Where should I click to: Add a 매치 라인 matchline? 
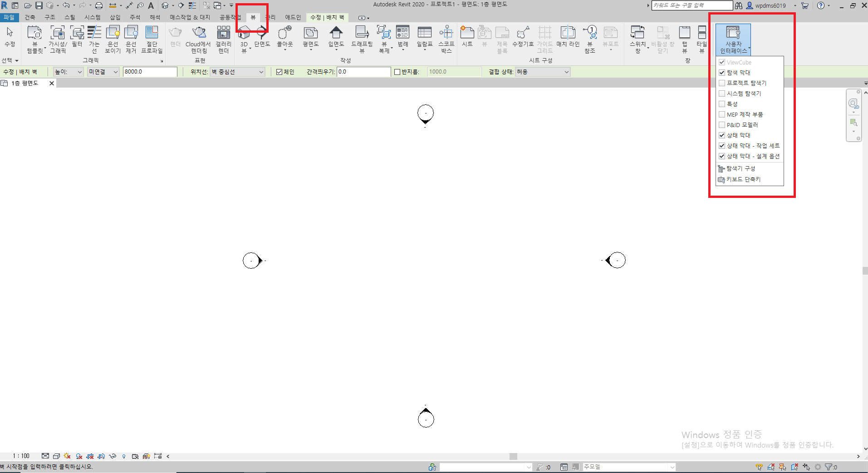tap(568, 37)
